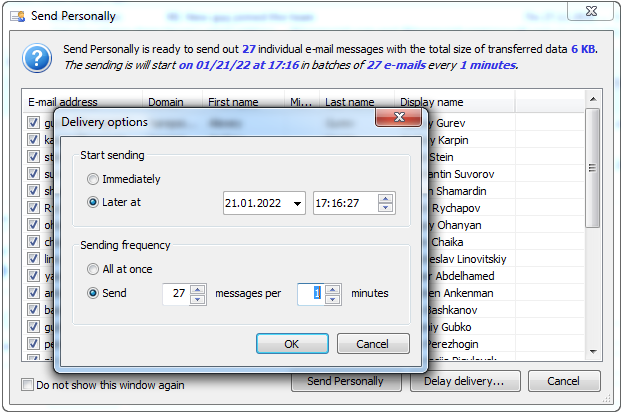Click the Send Personally button

click(346, 382)
